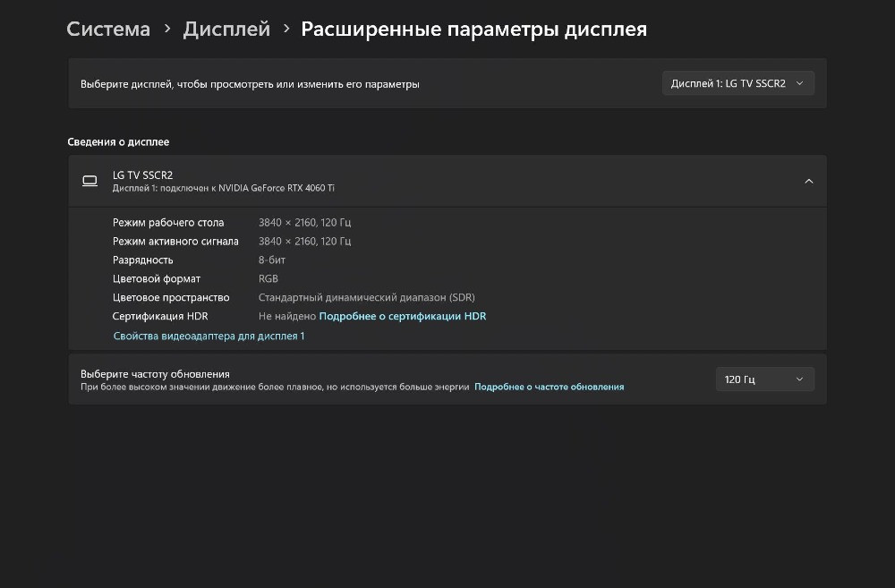
Task: Click the RGB color format value
Action: pos(268,278)
